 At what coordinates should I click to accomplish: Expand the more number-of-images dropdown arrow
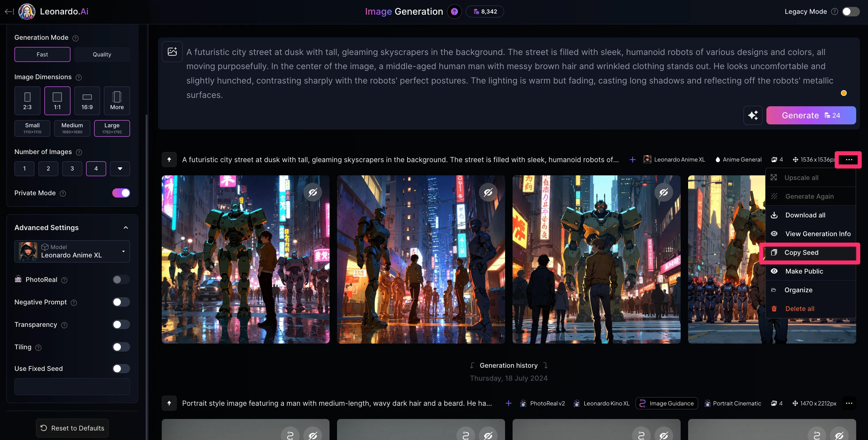coord(120,168)
